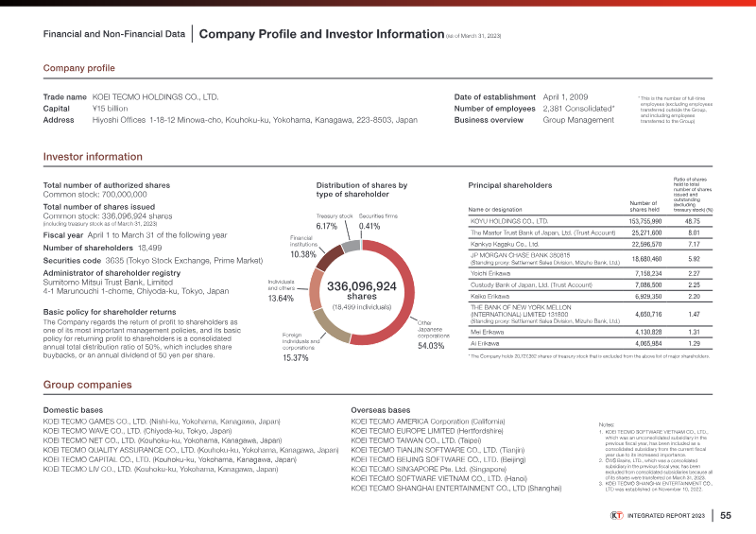Select the '2,381 Consolidated' employee count
The width and height of the screenshot is (756, 534).
point(578,109)
